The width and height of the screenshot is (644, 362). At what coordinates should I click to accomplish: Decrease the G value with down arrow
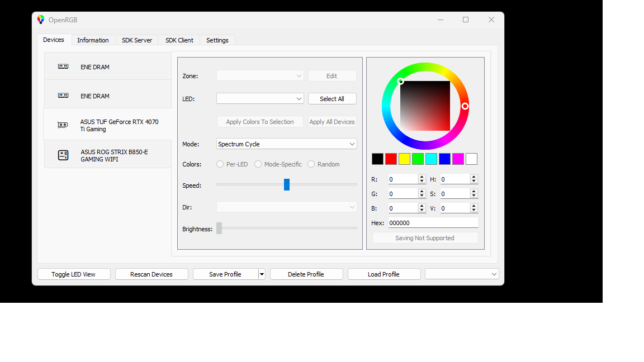(x=422, y=196)
